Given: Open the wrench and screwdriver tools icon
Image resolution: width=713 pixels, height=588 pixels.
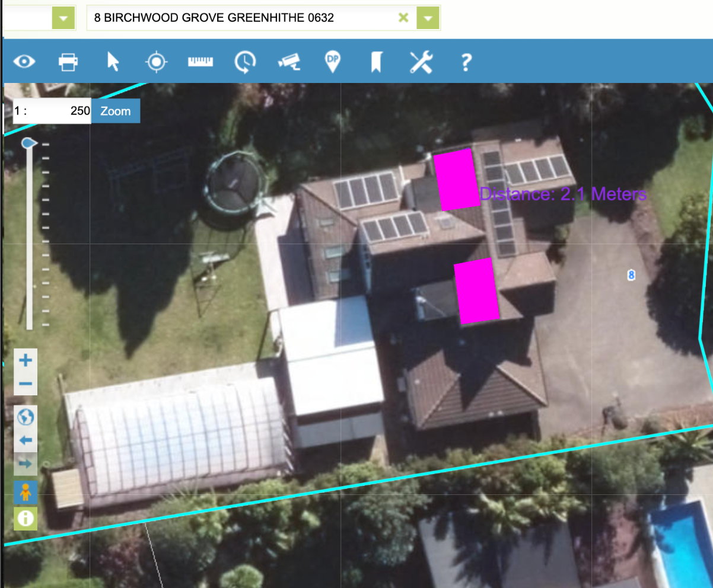Looking at the screenshot, I should (x=421, y=62).
